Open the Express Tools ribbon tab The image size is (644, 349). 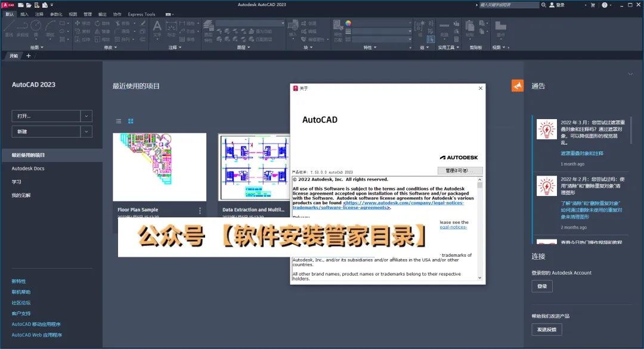141,14
